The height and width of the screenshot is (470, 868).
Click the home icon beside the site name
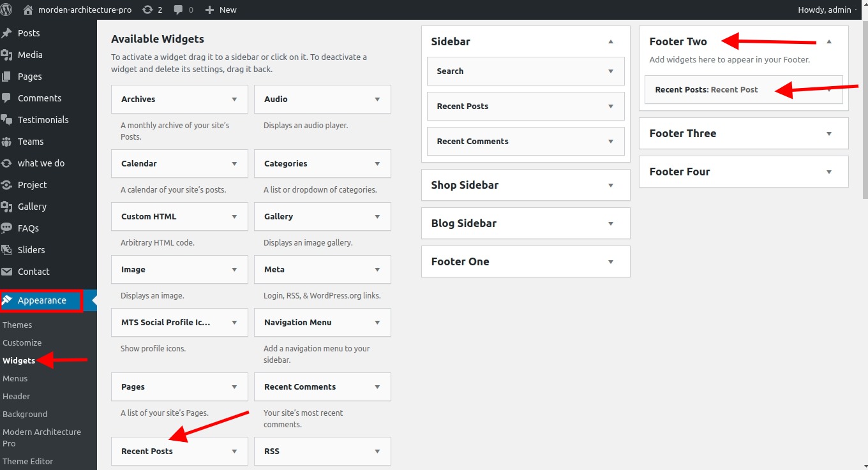pyautogui.click(x=28, y=10)
